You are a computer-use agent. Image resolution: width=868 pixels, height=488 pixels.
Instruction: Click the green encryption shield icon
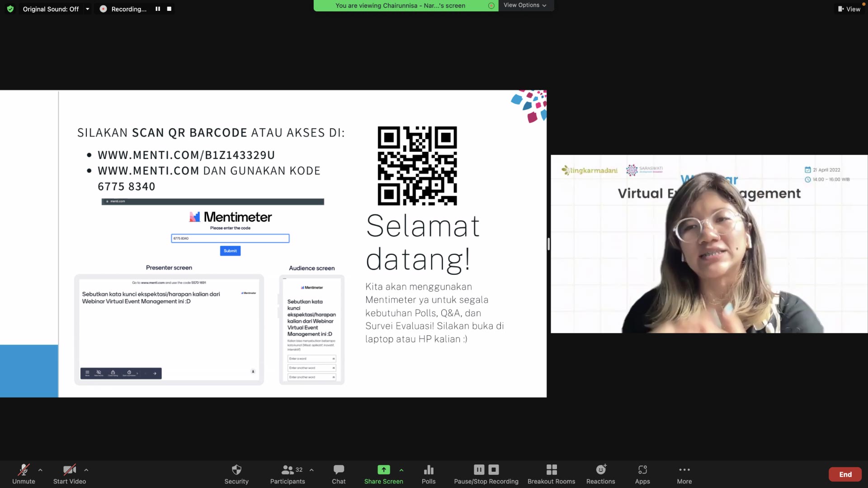point(10,9)
